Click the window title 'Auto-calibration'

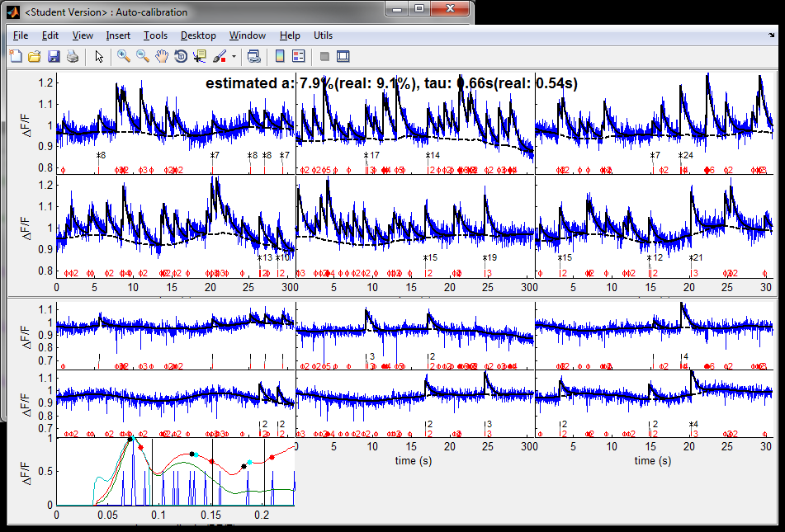(x=152, y=12)
